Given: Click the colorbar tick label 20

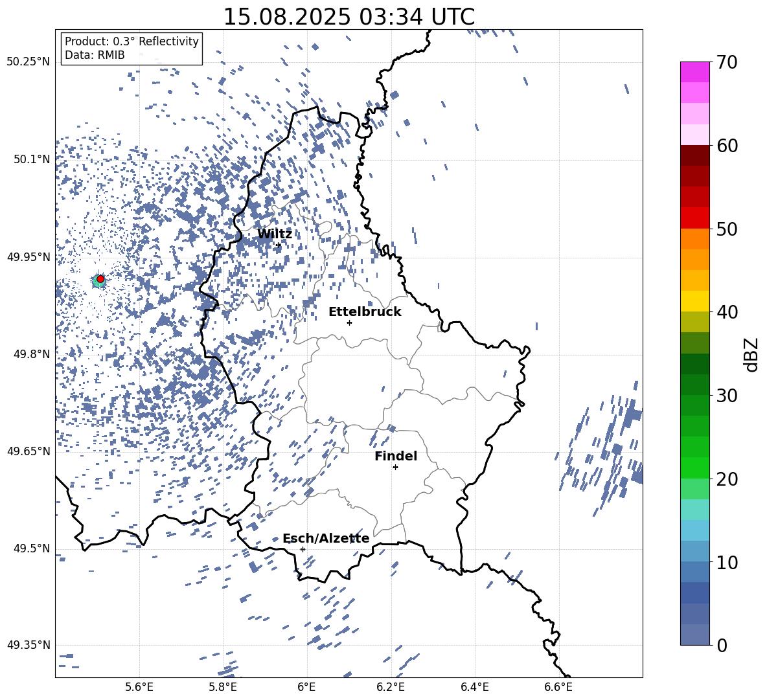Looking at the screenshot, I should [727, 479].
